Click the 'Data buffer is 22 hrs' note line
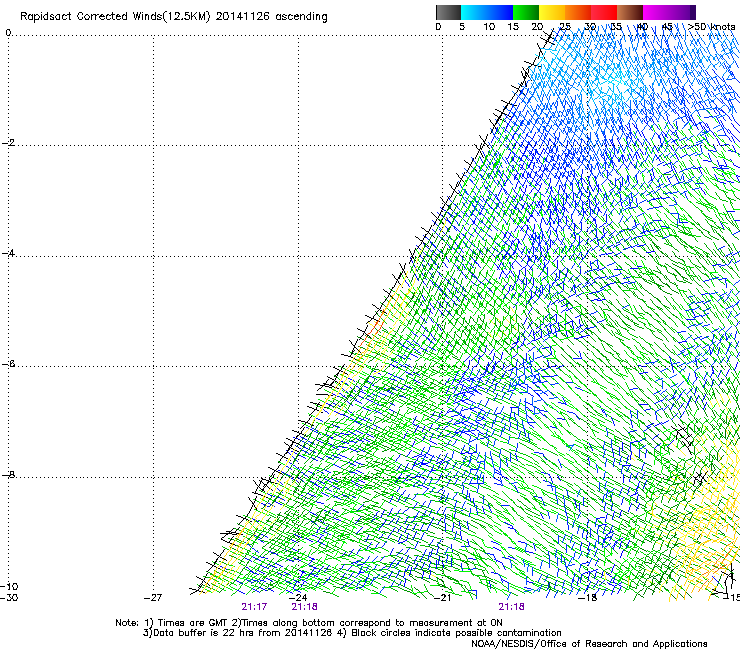 click(x=352, y=633)
